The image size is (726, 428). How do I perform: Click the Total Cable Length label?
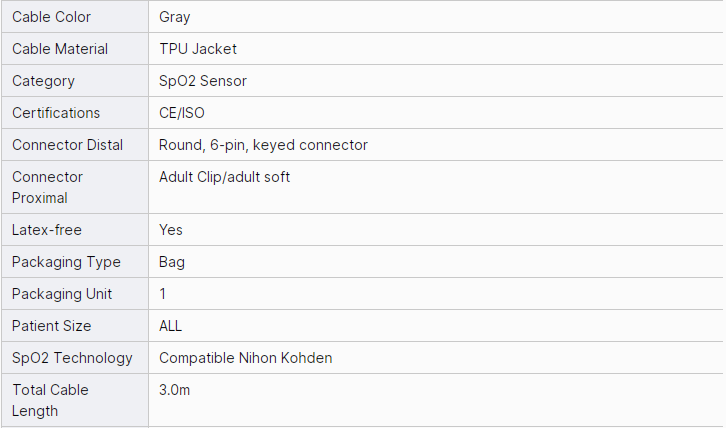[x=50, y=400]
